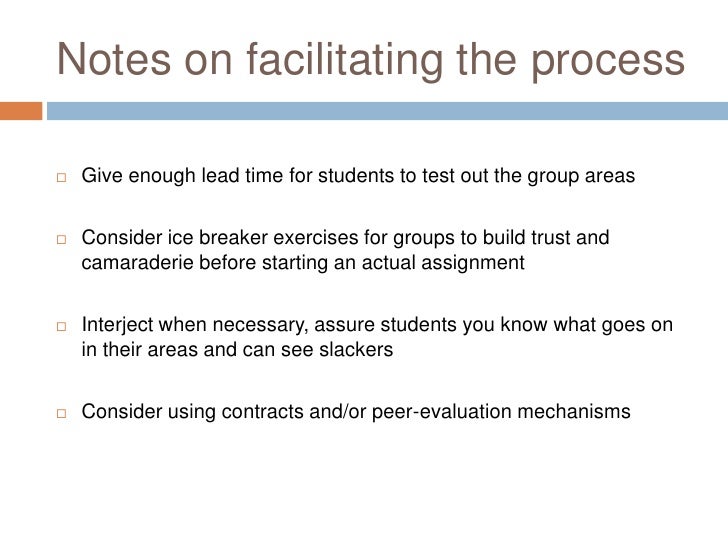Screen dimensions: 728x546
Task: Click the square bullet beside "Consider ice breaker exercises"
Action: click(62, 238)
